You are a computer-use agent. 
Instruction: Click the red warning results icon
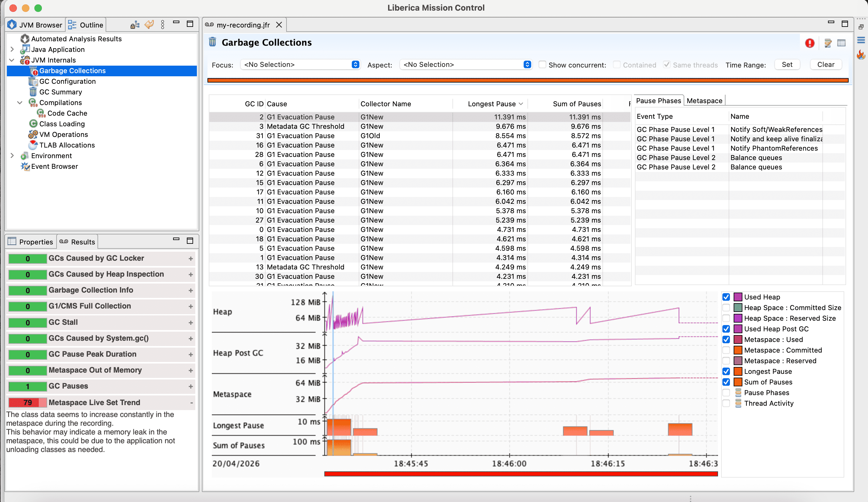pyautogui.click(x=810, y=43)
